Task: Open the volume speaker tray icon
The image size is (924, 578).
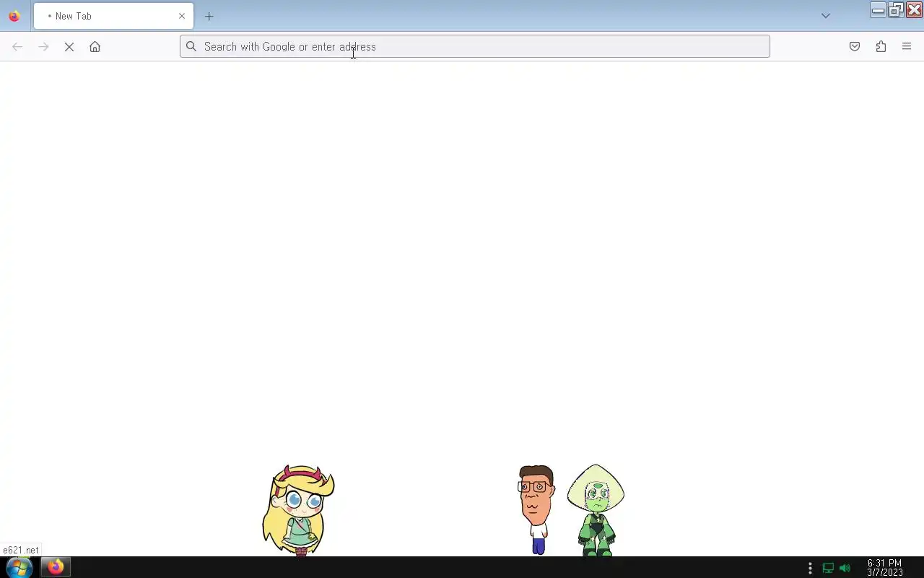Action: tap(845, 568)
